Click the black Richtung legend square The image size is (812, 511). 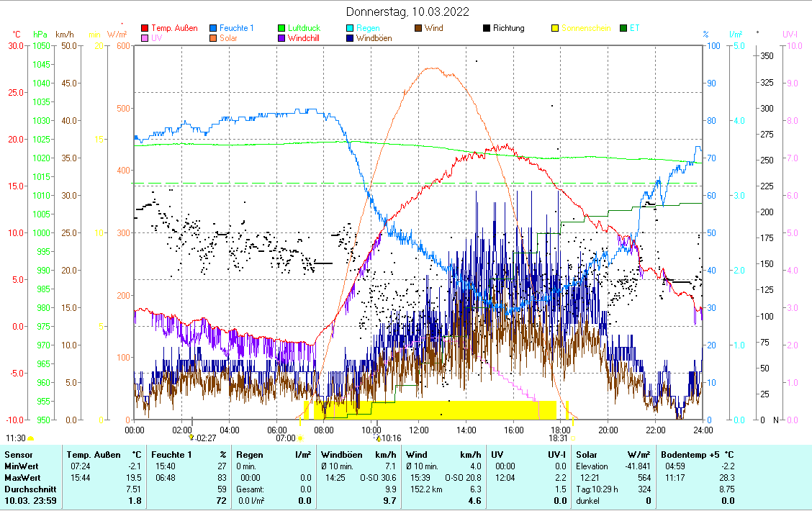click(x=487, y=28)
